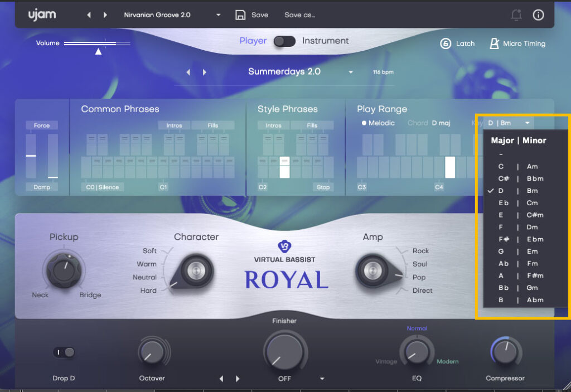Set Character to Soft

[x=149, y=251]
